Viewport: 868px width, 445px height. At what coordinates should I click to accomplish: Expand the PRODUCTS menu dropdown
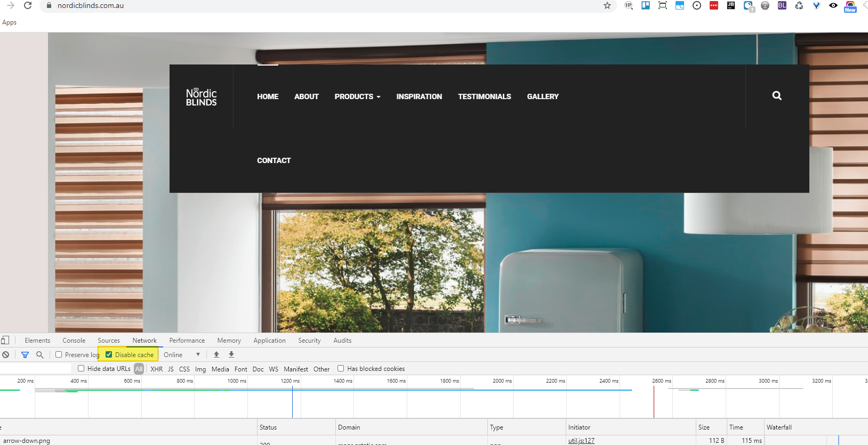pyautogui.click(x=357, y=96)
